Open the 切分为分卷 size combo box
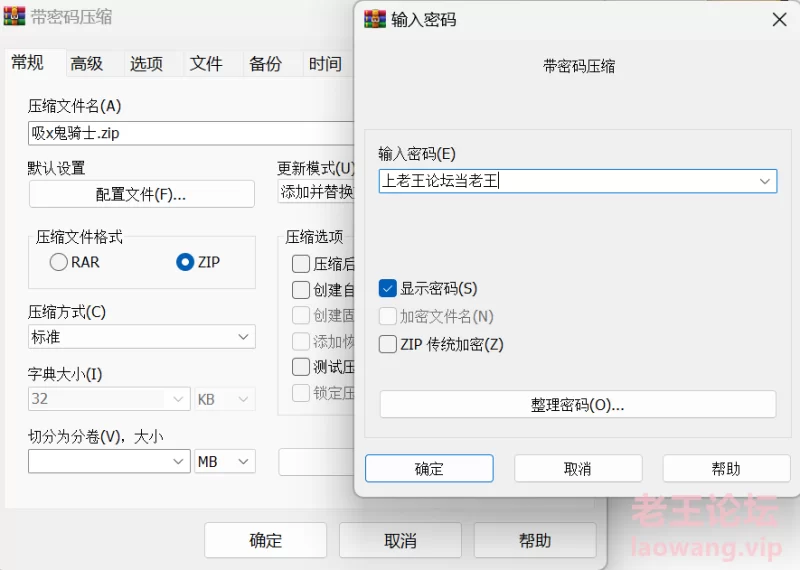 coord(109,461)
